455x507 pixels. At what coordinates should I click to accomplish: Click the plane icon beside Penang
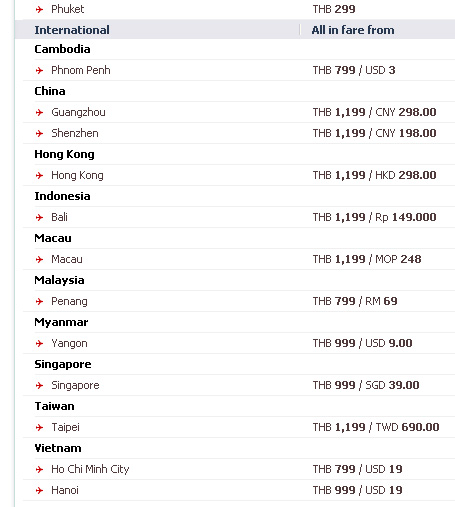point(39,301)
